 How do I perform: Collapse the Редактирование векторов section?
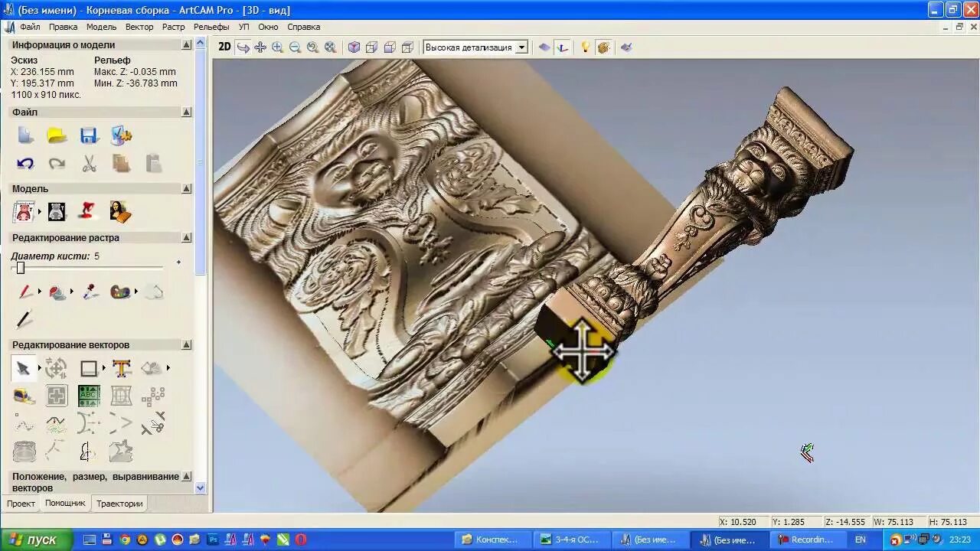[186, 344]
